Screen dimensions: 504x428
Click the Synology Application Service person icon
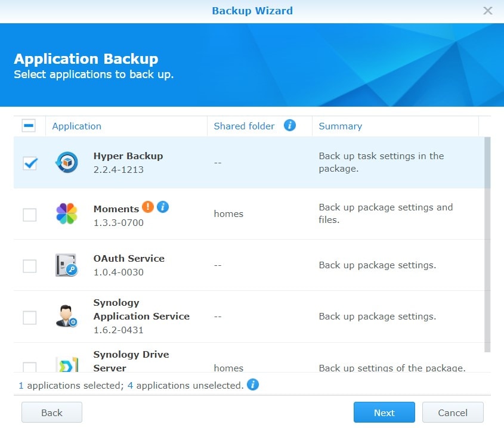(67, 316)
